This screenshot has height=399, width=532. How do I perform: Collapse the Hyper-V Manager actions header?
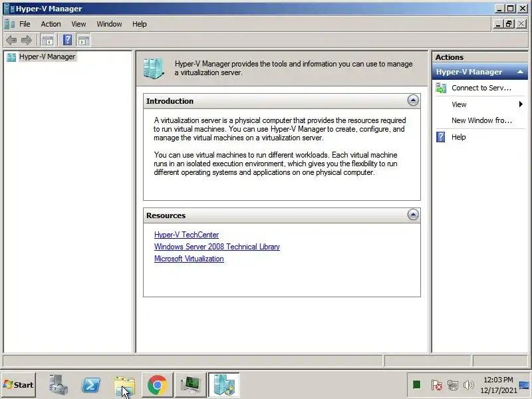(x=520, y=72)
